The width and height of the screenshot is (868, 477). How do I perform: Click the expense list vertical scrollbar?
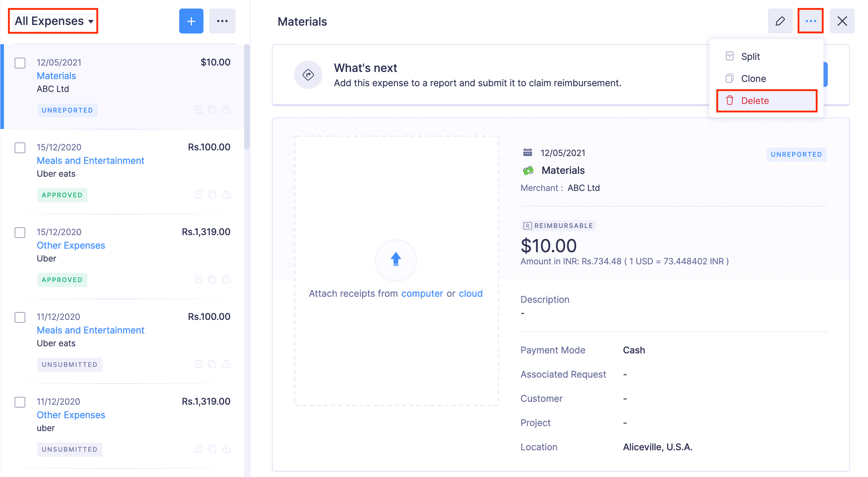[x=247, y=96]
